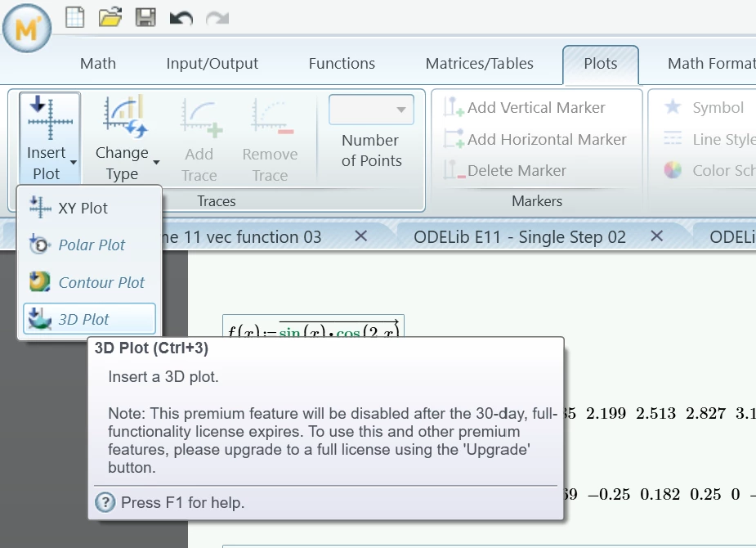Image resolution: width=756 pixels, height=548 pixels.
Task: Undo the last action
Action: click(181, 18)
